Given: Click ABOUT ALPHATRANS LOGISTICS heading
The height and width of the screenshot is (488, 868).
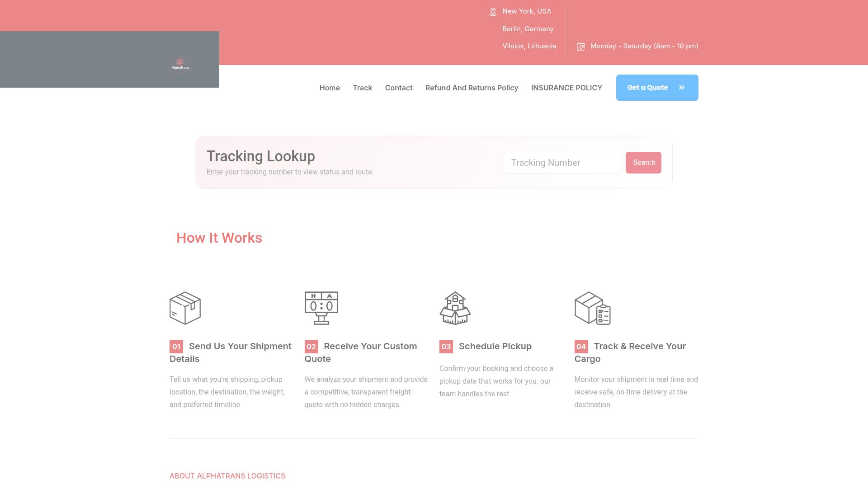Looking at the screenshot, I should 227,476.
